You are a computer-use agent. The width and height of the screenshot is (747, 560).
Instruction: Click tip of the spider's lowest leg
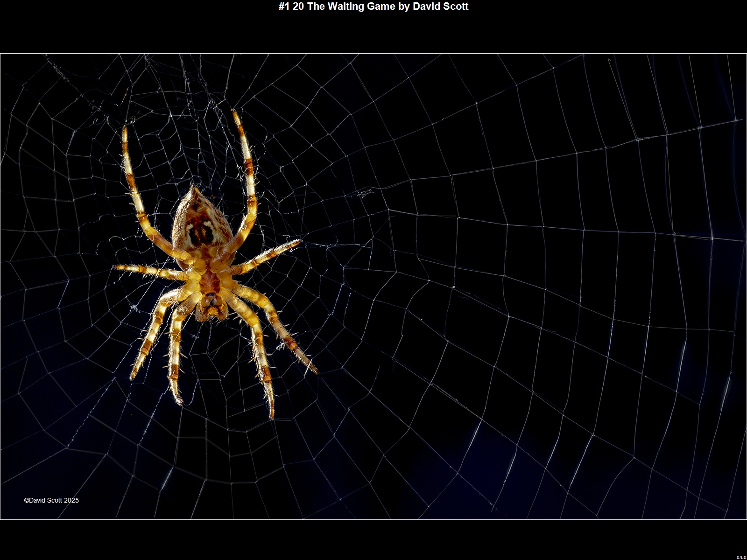coord(272,415)
